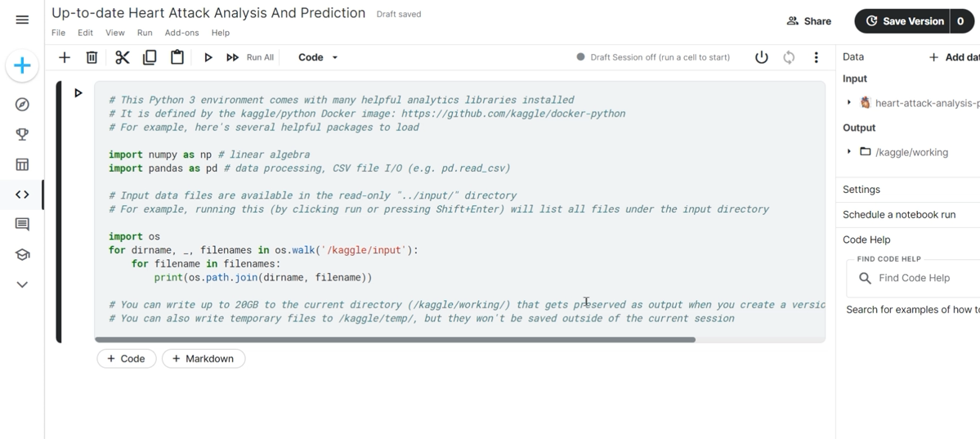Screen dimensions: 980x439
Task: Expand the sidebar's more chevron
Action: click(x=22, y=284)
